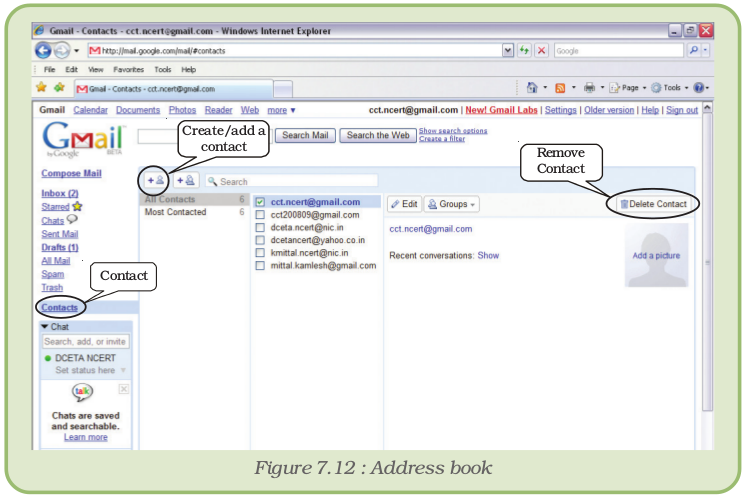The width and height of the screenshot is (745, 497).
Task: Open the Page menu dropdown
Action: (x=628, y=88)
